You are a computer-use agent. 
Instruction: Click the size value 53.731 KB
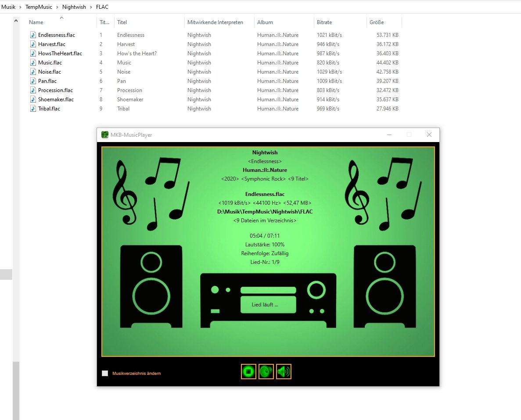point(388,35)
